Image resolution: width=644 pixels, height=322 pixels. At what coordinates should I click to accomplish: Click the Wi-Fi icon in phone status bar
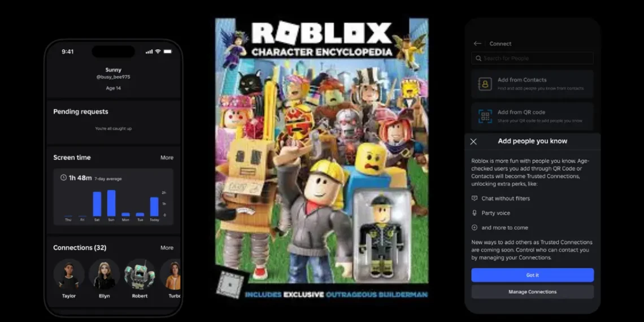tap(158, 52)
